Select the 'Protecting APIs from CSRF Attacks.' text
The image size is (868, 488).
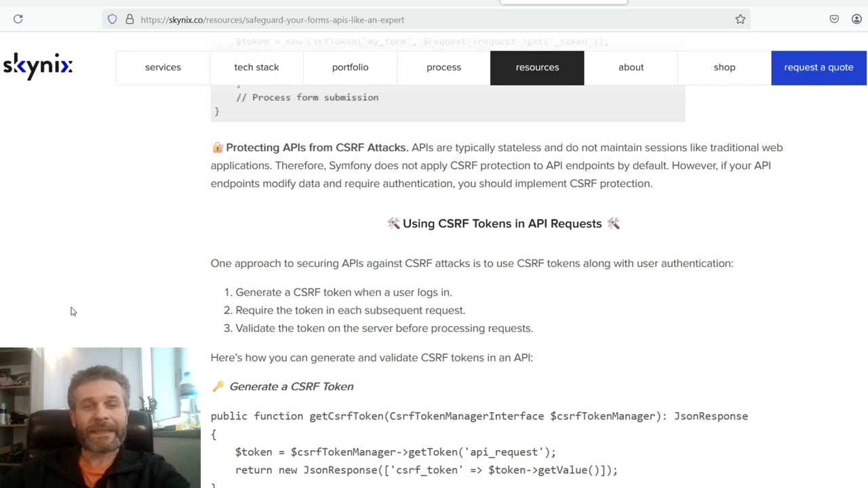[x=317, y=147]
